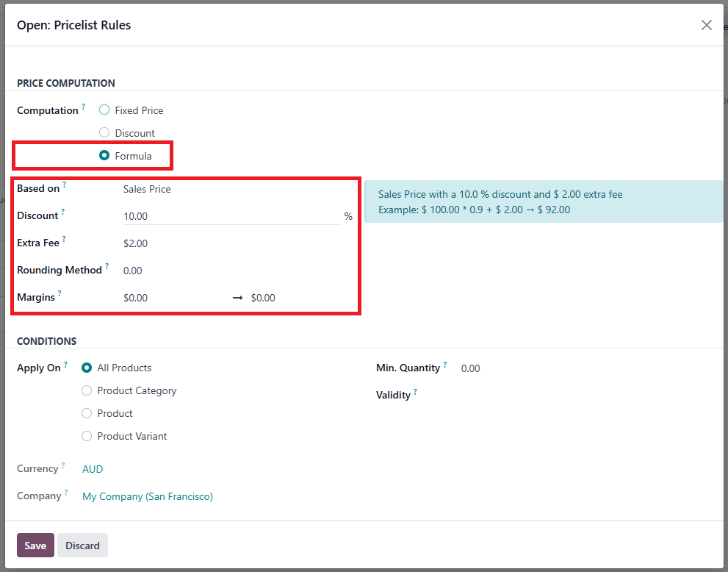Open the AUD currency link
This screenshot has height=572, width=728.
pos(93,469)
